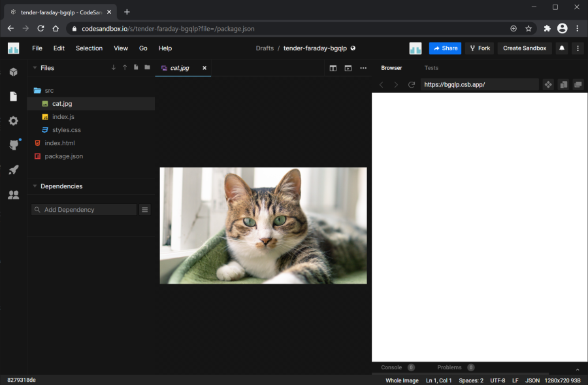The image size is (588, 385).
Task: Open the Selection menu
Action: click(89, 48)
